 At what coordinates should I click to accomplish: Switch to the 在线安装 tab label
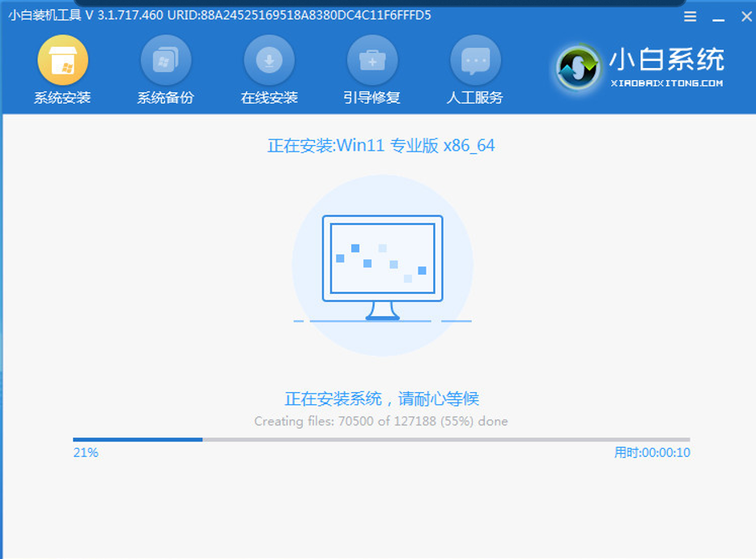[x=269, y=98]
